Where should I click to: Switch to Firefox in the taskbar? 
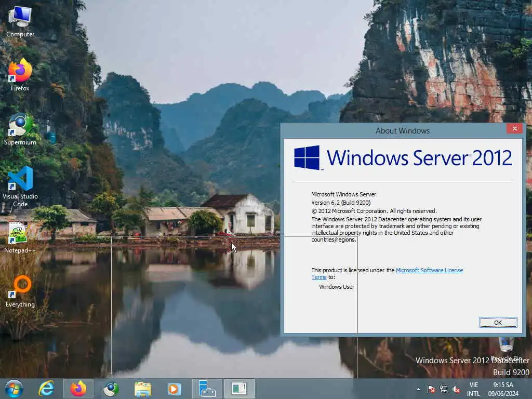pyautogui.click(x=78, y=389)
